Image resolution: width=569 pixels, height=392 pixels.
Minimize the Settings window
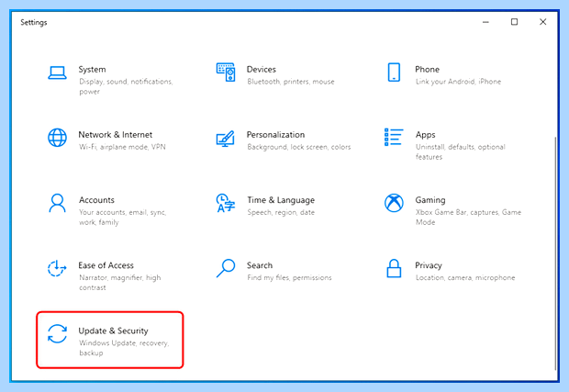pyautogui.click(x=485, y=22)
